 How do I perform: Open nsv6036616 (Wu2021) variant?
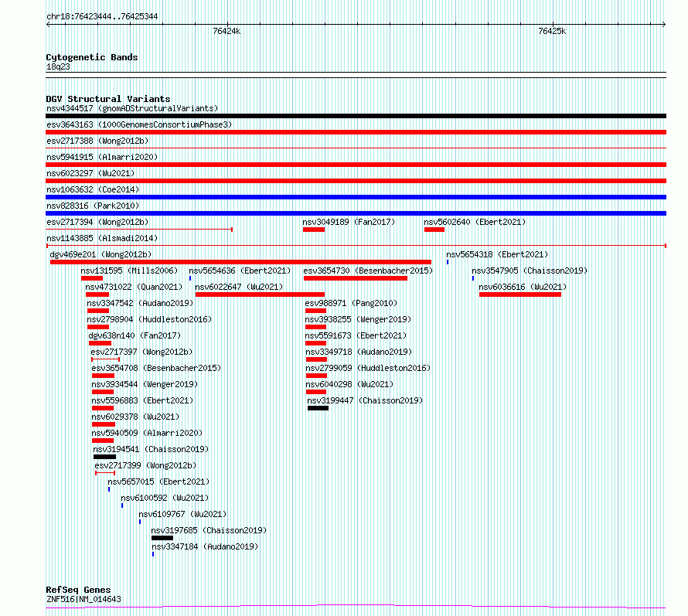pos(523,287)
